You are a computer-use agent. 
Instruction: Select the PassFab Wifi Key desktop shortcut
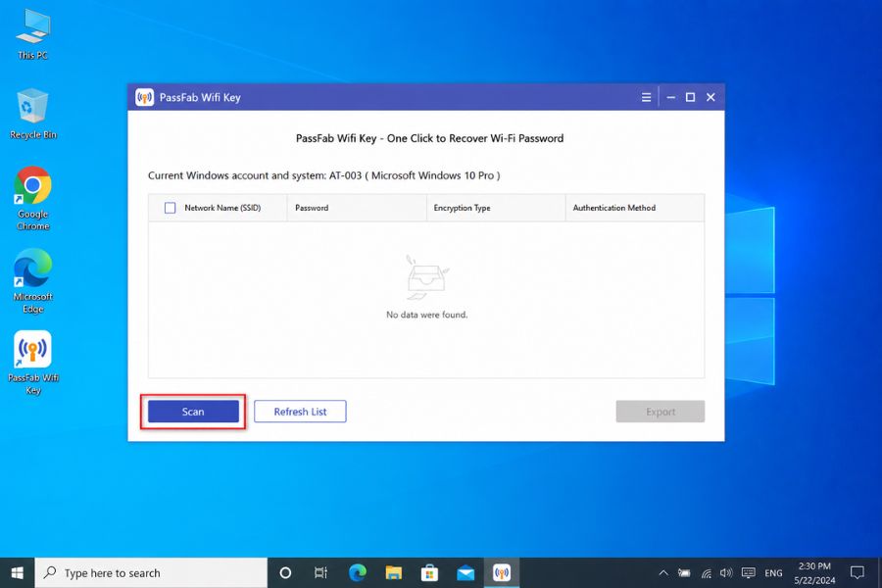[32, 363]
